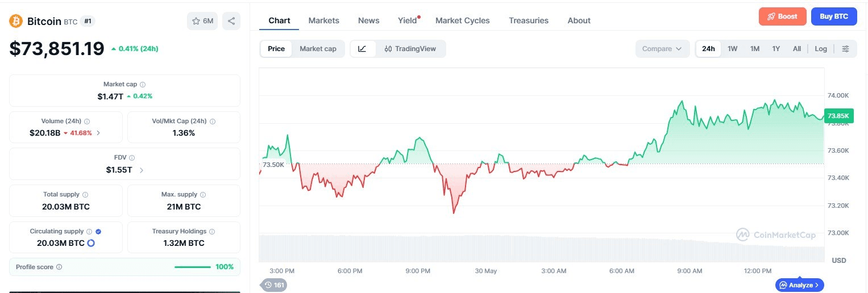Viewport: 868px width, 293px height.
Task: Open the Market Cycles tab
Action: pyautogui.click(x=462, y=20)
